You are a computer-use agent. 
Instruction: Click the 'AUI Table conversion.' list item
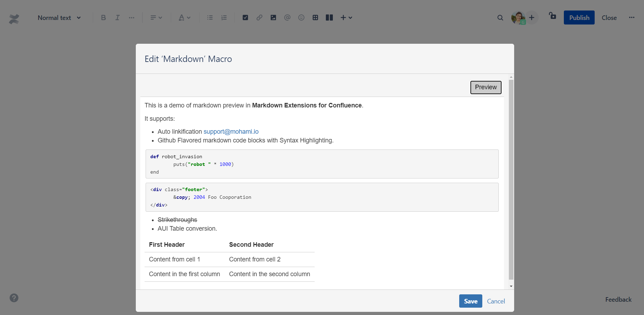click(x=187, y=229)
